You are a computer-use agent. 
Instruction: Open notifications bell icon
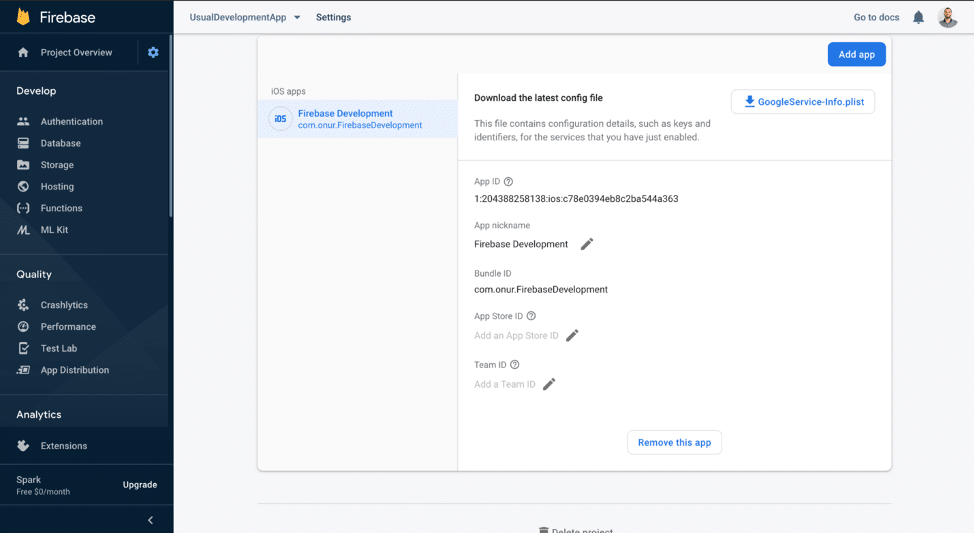[x=918, y=17]
